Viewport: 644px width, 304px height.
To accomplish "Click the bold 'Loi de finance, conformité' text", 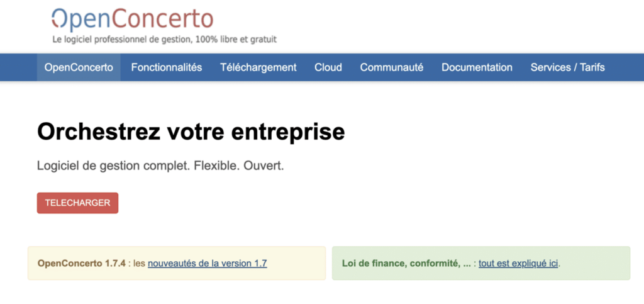I will tap(406, 263).
